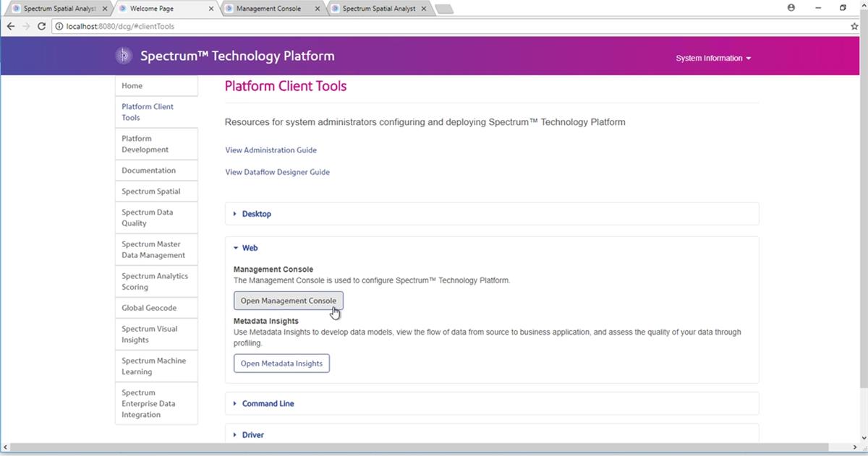Bookmark page using the star icon
Image resolution: width=868 pixels, height=456 pixels.
tap(854, 26)
